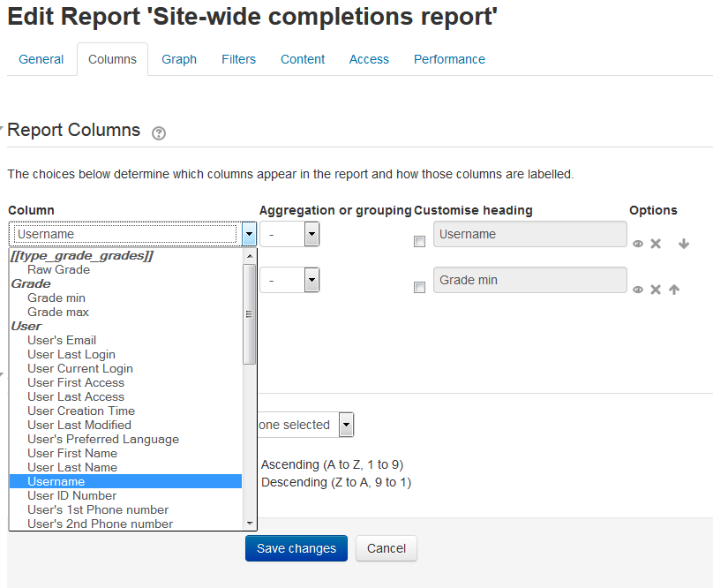Choose Grade min from the column list
This screenshot has height=588, width=713.
coord(126,298)
